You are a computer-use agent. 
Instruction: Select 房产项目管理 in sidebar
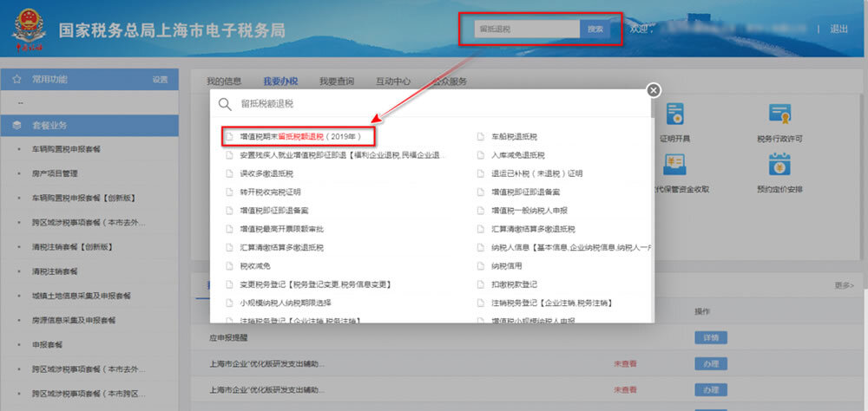pyautogui.click(x=55, y=173)
